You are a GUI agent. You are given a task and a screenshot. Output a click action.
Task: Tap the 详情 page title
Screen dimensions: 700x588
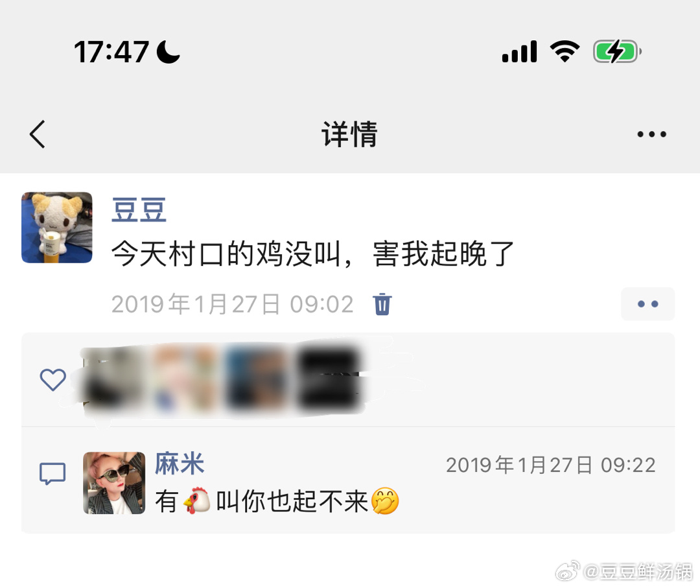click(x=349, y=134)
